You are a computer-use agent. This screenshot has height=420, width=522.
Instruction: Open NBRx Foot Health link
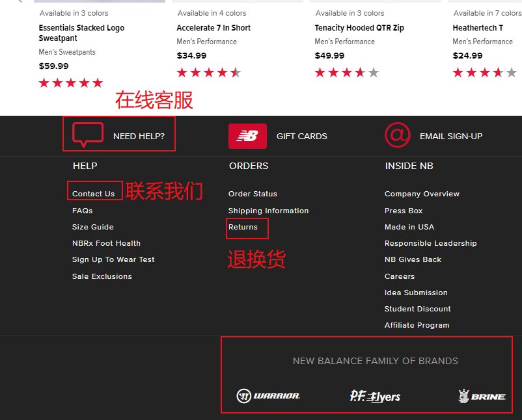tap(106, 243)
